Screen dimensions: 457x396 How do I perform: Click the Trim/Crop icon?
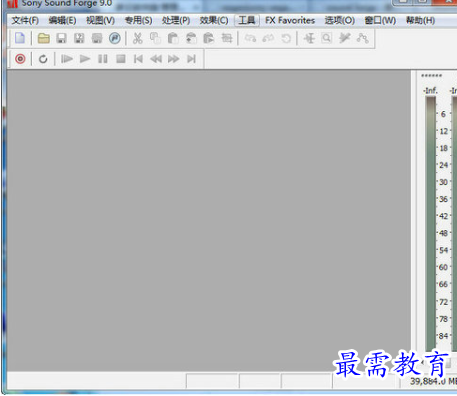click(x=227, y=38)
